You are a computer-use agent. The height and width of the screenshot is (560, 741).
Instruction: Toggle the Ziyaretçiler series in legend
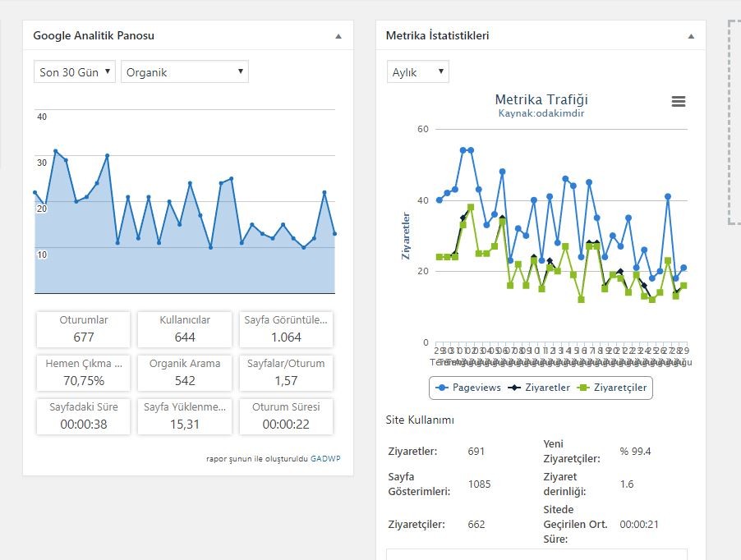[612, 388]
